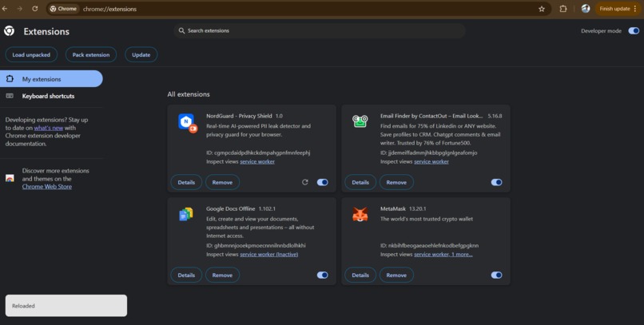The image size is (644, 325).
Task: Disable the MetaMask extension toggle
Action: click(x=496, y=275)
